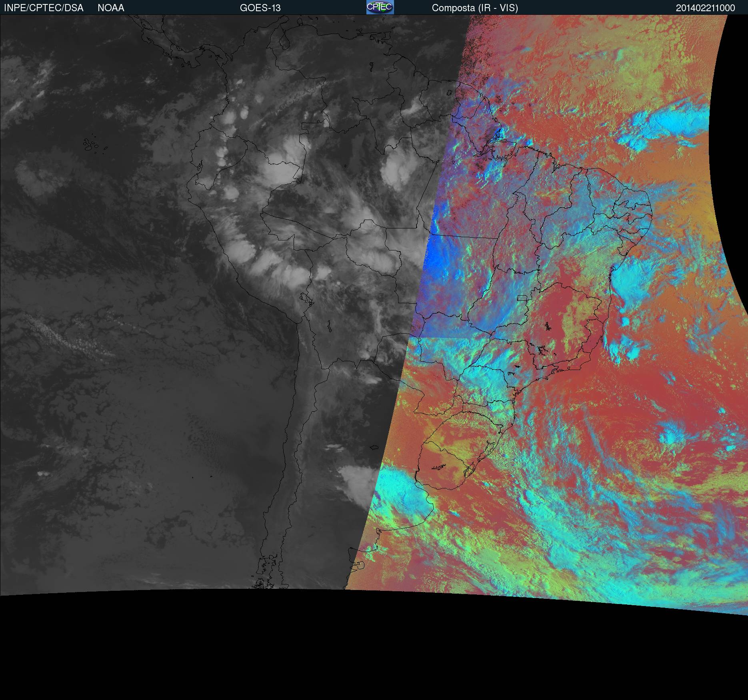
Task: Click the CPTEC logo in the header
Action: pos(380,7)
